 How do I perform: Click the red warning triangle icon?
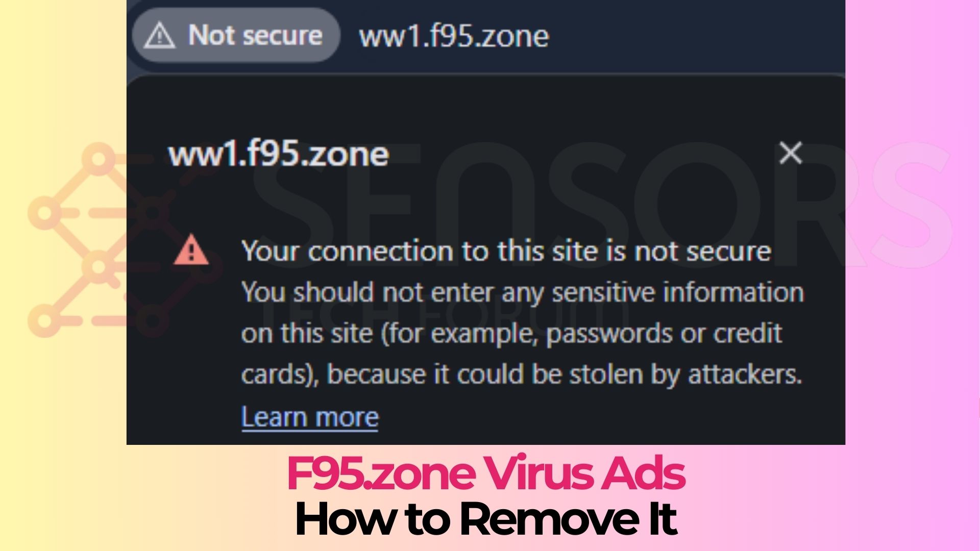click(191, 250)
